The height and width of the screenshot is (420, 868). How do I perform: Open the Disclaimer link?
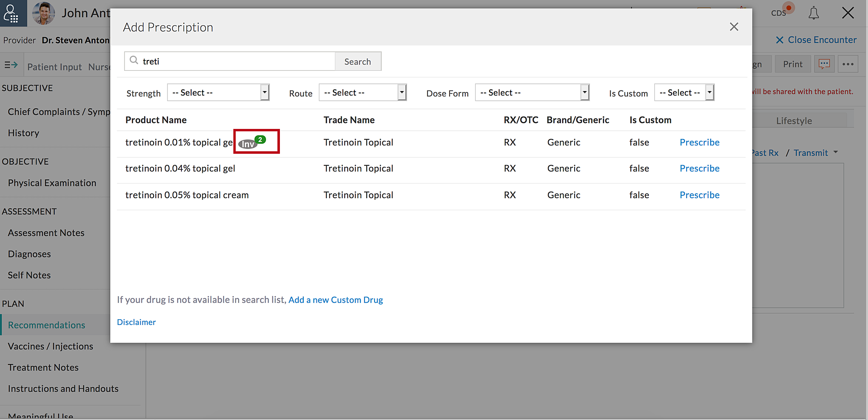(136, 322)
